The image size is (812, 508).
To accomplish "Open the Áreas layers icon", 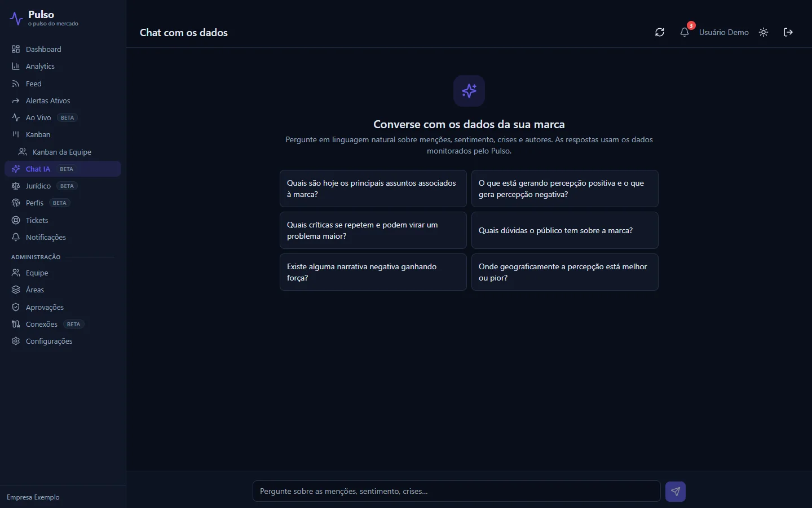I will point(16,290).
